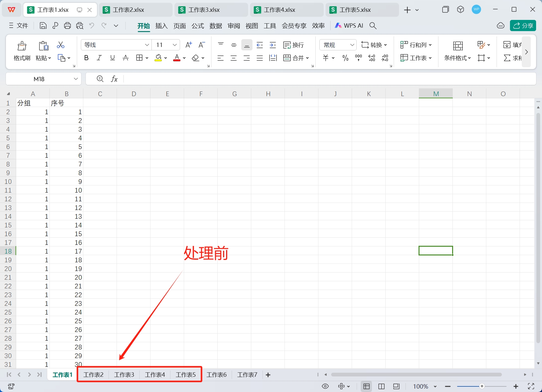
Task: Open the Formulas (公式) ribbon tab
Action: click(x=198, y=26)
